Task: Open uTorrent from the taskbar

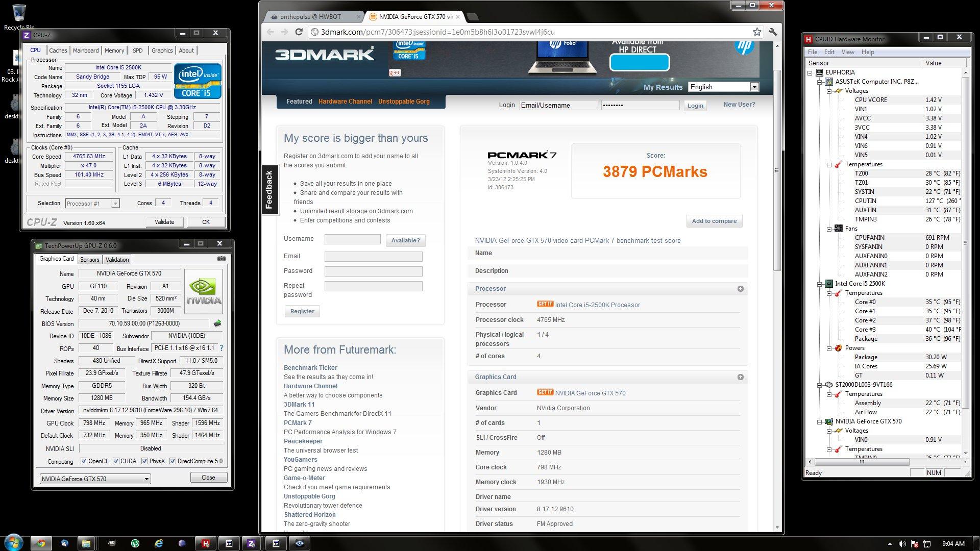Action: [x=135, y=543]
